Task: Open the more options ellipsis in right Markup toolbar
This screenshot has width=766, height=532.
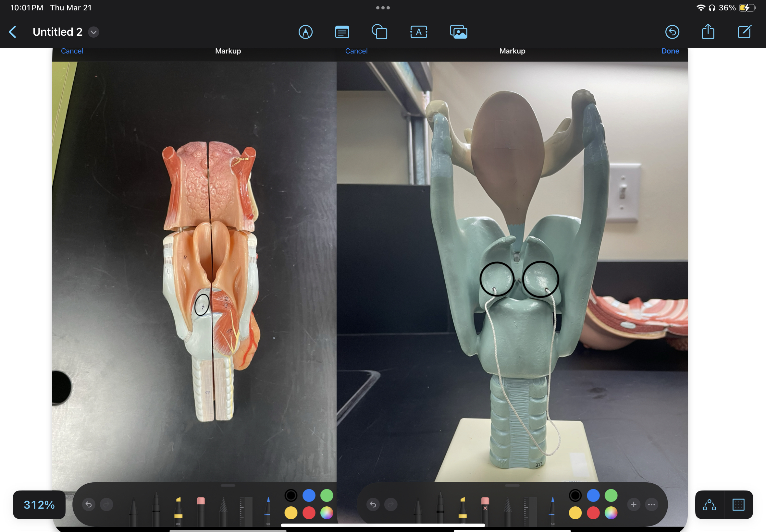Action: pyautogui.click(x=651, y=504)
